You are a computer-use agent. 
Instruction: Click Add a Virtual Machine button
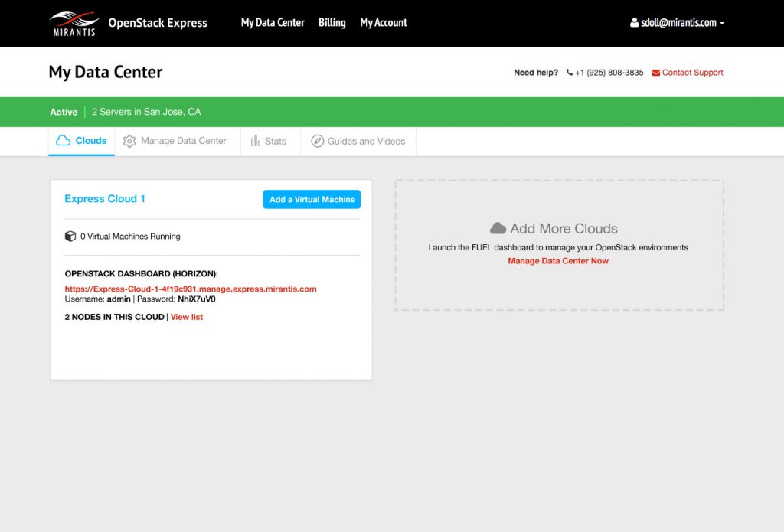click(x=312, y=199)
